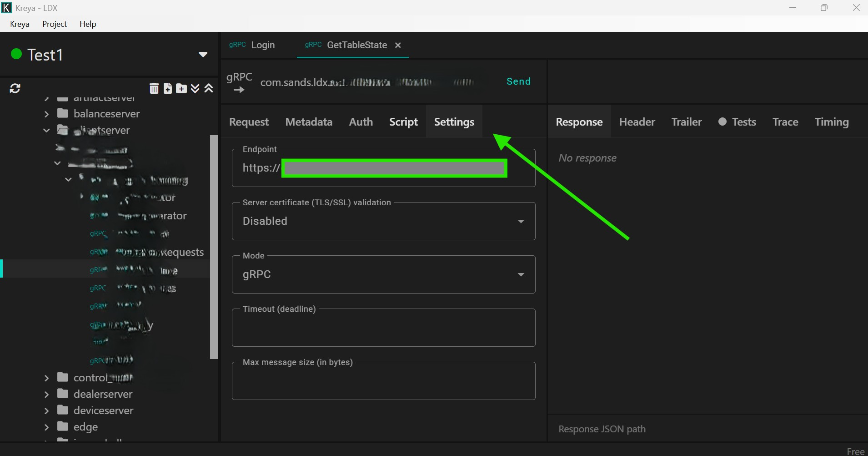This screenshot has width=868, height=456.
Task: Click the Test1 environment name
Action: click(x=45, y=55)
